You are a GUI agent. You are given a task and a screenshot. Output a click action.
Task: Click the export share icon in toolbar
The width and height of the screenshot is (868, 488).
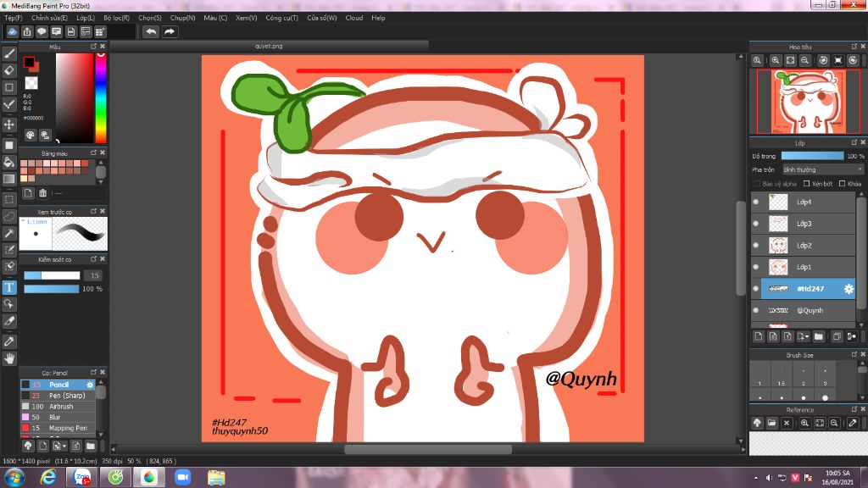[x=27, y=31]
